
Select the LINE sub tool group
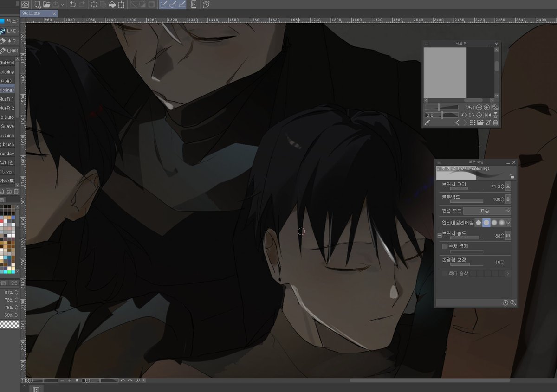(8, 31)
